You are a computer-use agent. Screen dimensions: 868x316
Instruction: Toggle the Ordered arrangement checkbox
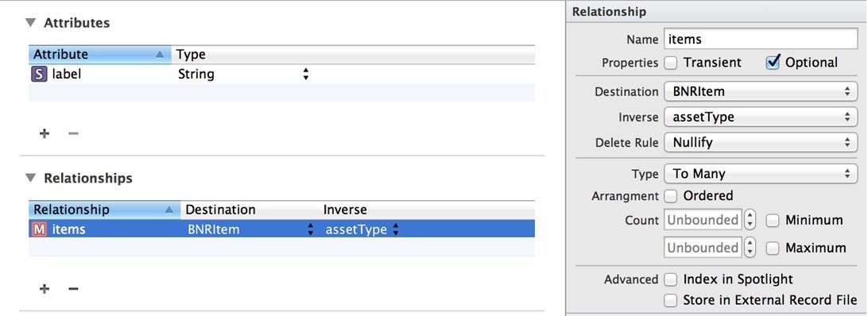point(671,196)
